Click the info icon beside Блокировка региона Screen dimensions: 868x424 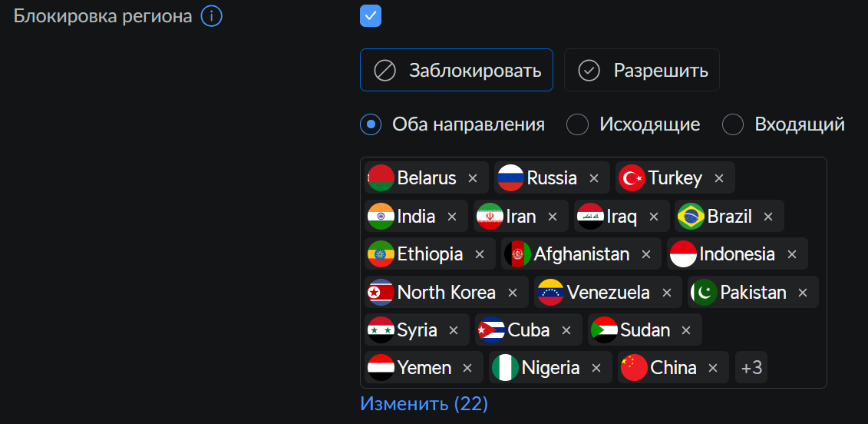tap(212, 17)
